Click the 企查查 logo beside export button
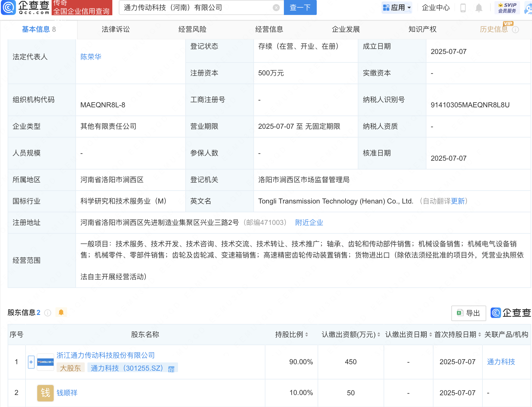This screenshot has width=532, height=407. [511, 313]
